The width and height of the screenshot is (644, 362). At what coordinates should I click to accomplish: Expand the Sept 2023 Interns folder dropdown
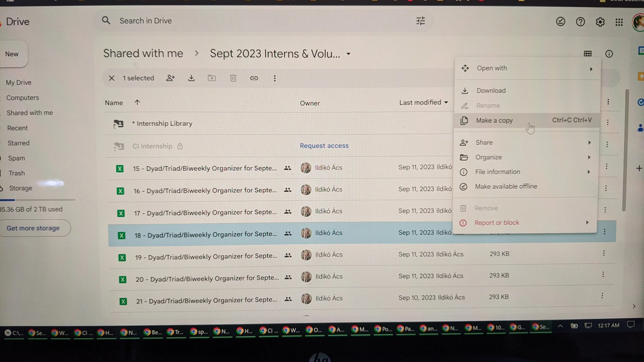(348, 54)
